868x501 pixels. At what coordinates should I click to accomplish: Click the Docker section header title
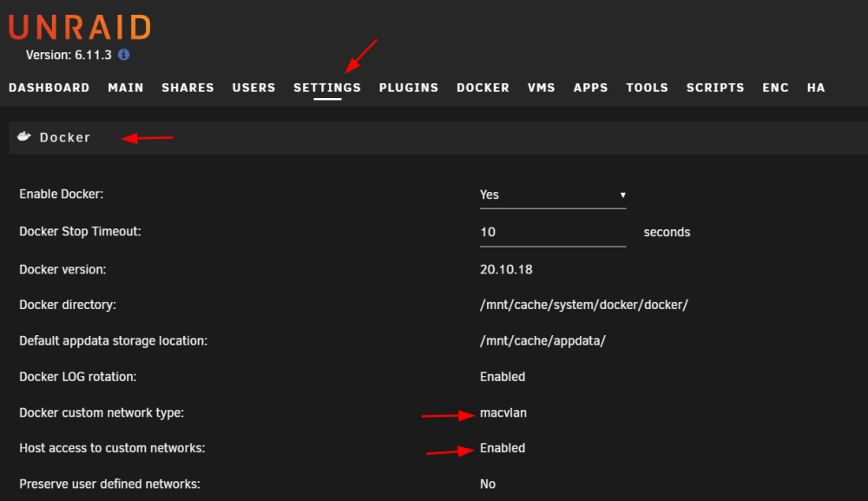(65, 137)
